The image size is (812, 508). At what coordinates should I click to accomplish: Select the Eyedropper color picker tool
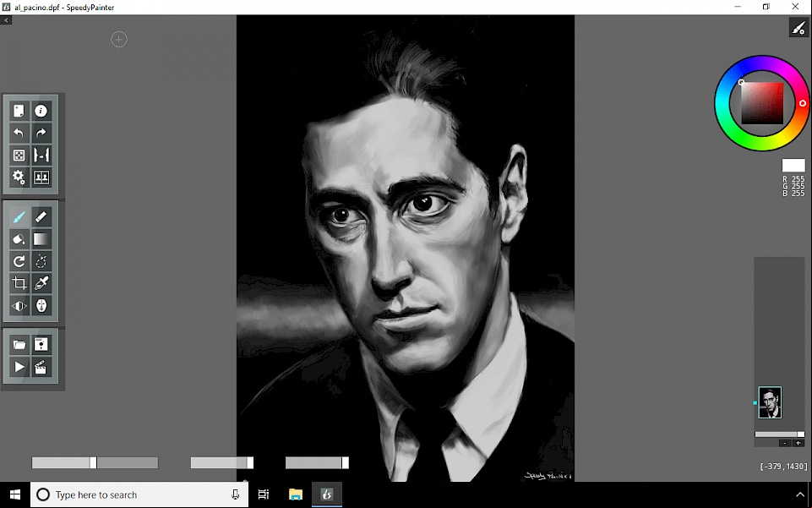point(41,284)
